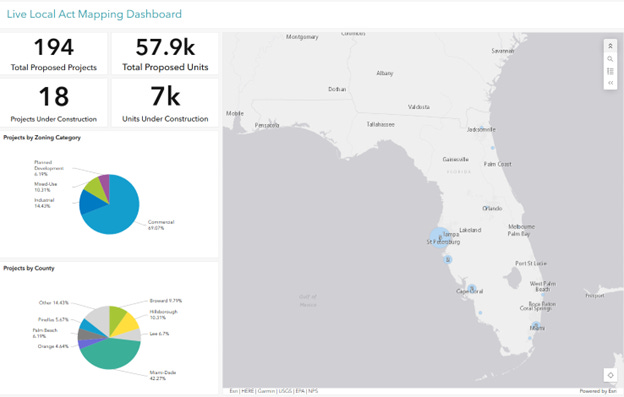Viewport: 624px width, 397px height.
Task: Click the Live Local Act Mapping Dashboard title
Action: pos(94,14)
